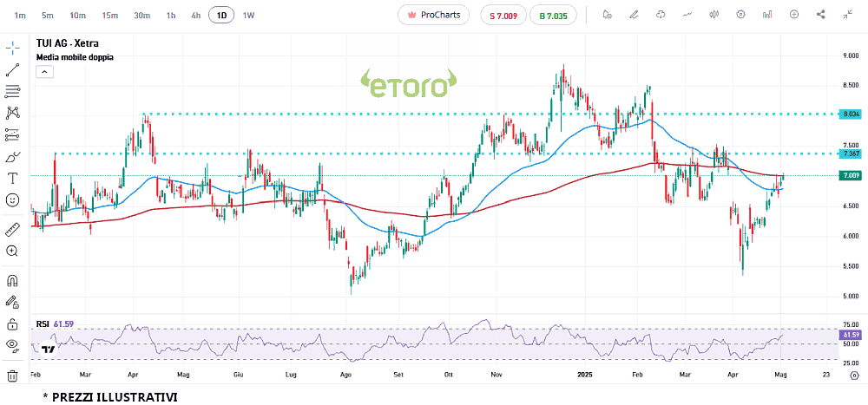This screenshot has height=405, width=868.
Task: Open the emoji icons tool
Action: point(12,199)
